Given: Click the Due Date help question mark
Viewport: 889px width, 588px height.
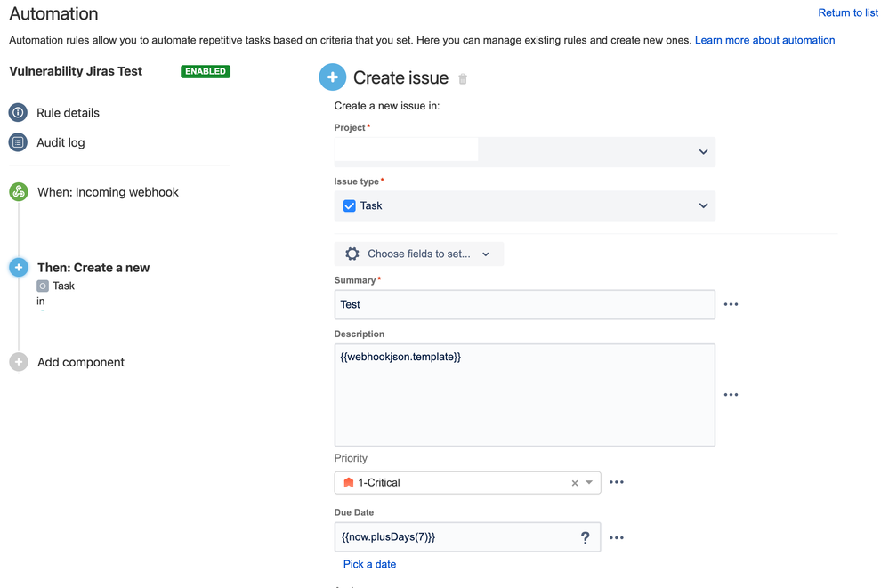Looking at the screenshot, I should [x=586, y=537].
